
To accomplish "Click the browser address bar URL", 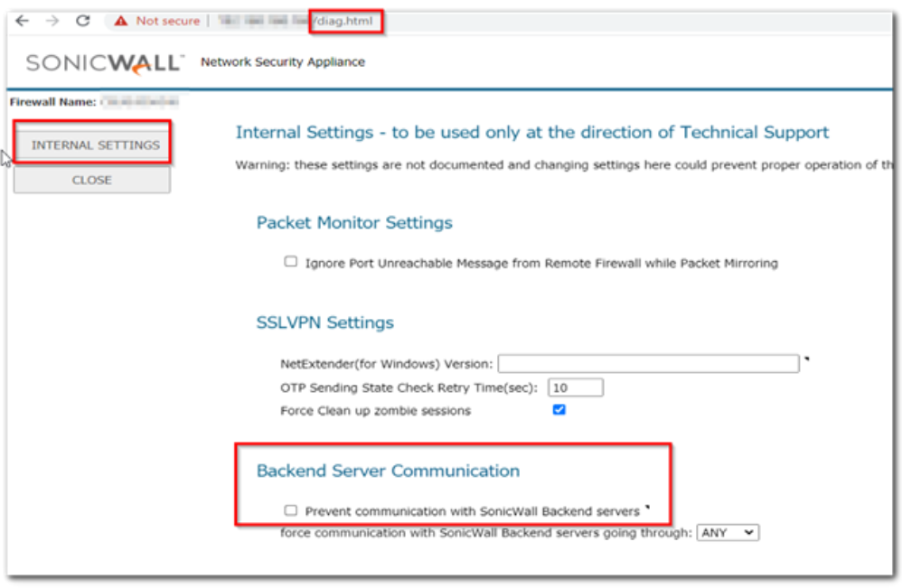I will [x=296, y=22].
